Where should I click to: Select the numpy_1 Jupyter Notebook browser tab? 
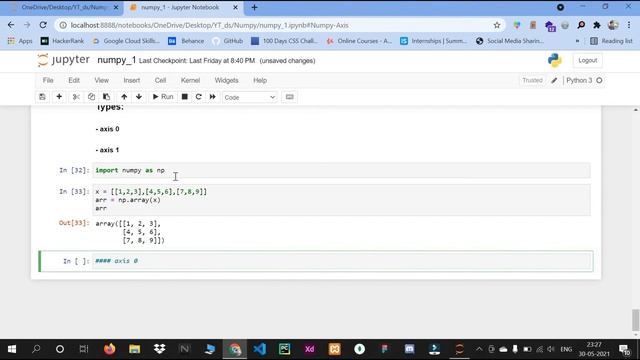coord(180,7)
